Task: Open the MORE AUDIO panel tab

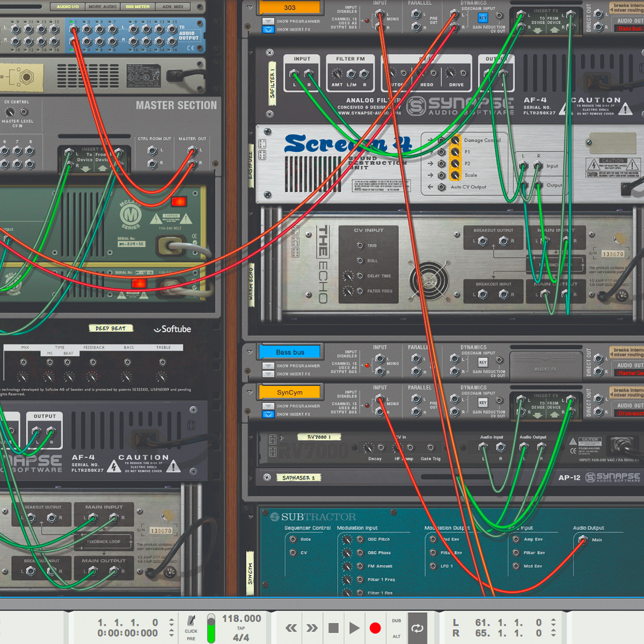Action: pyautogui.click(x=103, y=7)
